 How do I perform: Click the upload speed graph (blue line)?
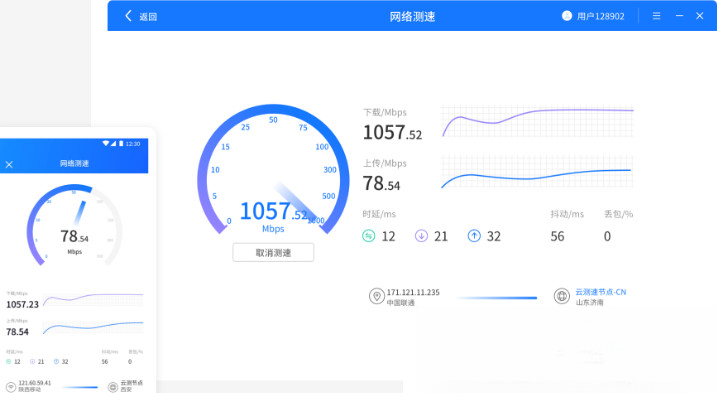pyautogui.click(x=537, y=172)
